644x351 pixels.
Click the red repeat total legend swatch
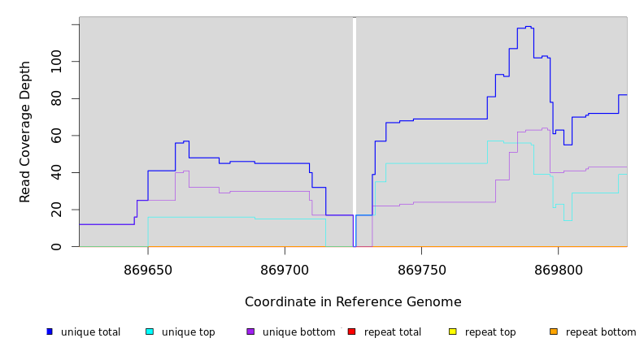(x=351, y=331)
